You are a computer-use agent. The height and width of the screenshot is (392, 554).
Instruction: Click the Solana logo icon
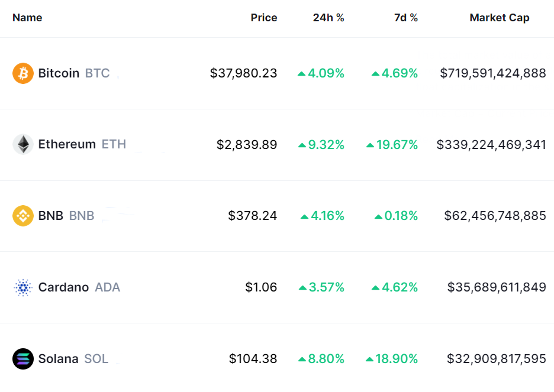(x=23, y=359)
